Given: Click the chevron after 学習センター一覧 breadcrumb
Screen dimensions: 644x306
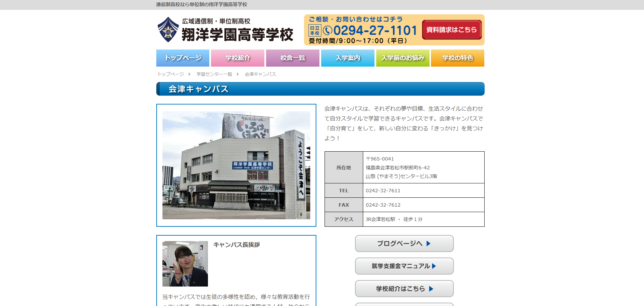Looking at the screenshot, I should coord(238,74).
